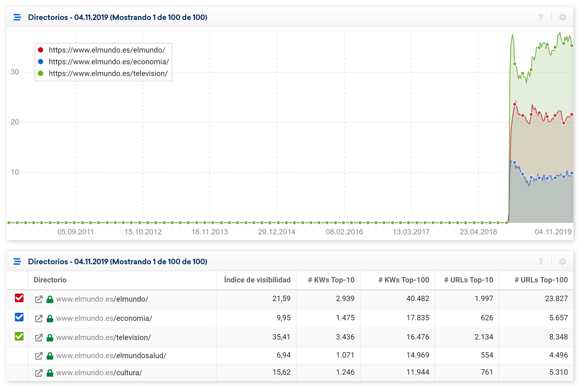Click the last red data point on chart
Viewport: 584px width, 392px height.
(572, 115)
